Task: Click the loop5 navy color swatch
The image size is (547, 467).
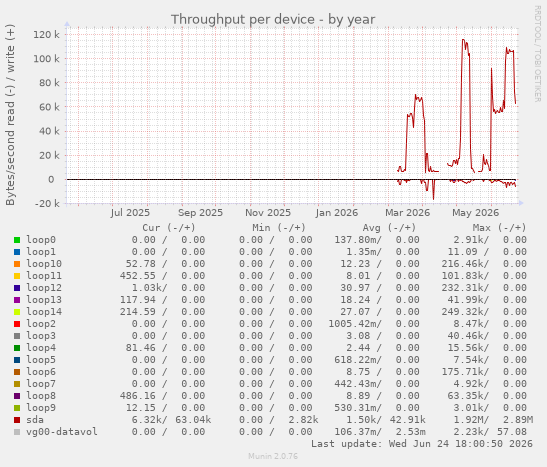Action: 17,360
